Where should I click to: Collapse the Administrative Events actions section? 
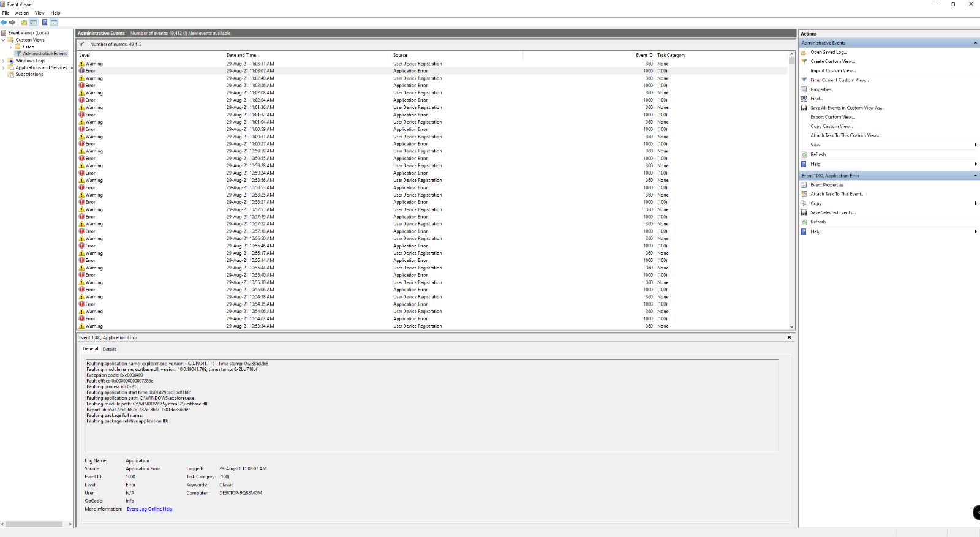pyautogui.click(x=975, y=43)
